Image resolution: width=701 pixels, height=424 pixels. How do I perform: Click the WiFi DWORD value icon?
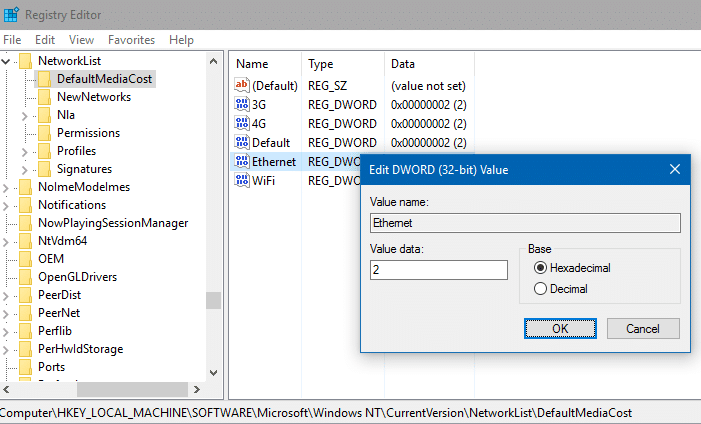point(241,181)
